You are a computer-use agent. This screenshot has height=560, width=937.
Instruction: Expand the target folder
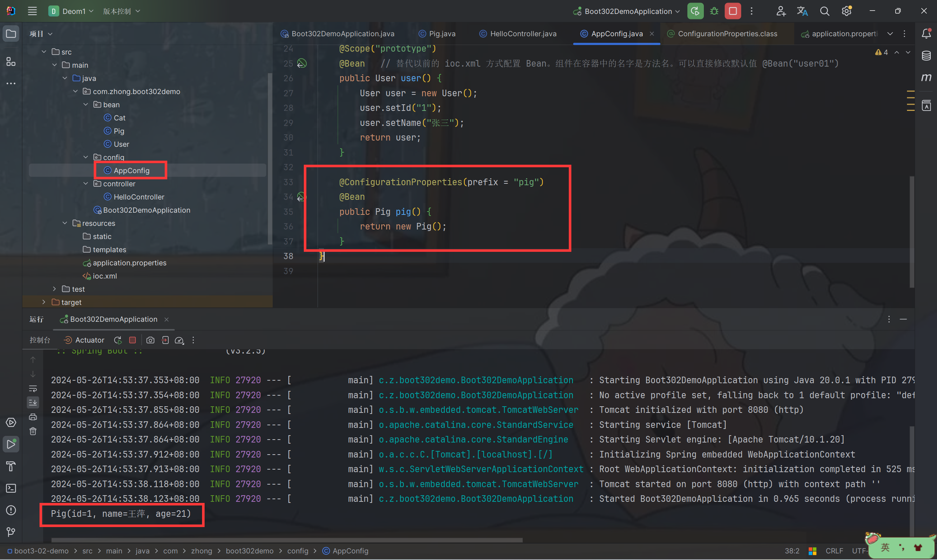point(44,302)
